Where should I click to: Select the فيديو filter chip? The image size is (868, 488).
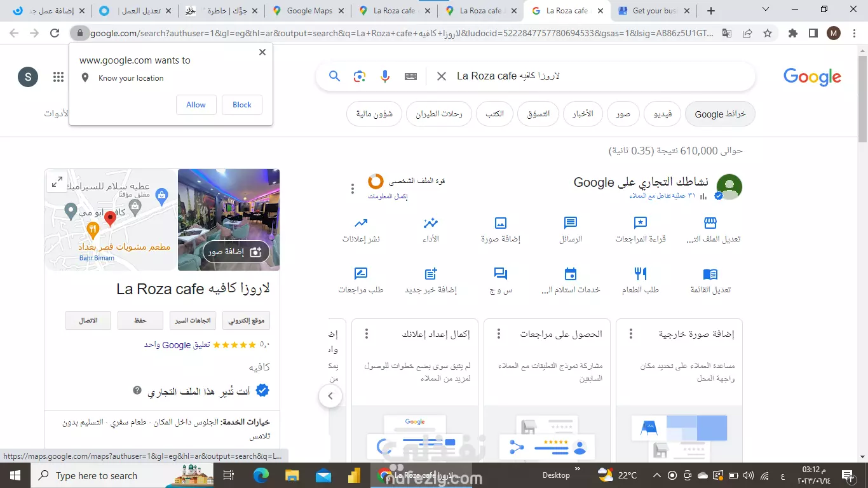pyautogui.click(x=663, y=114)
